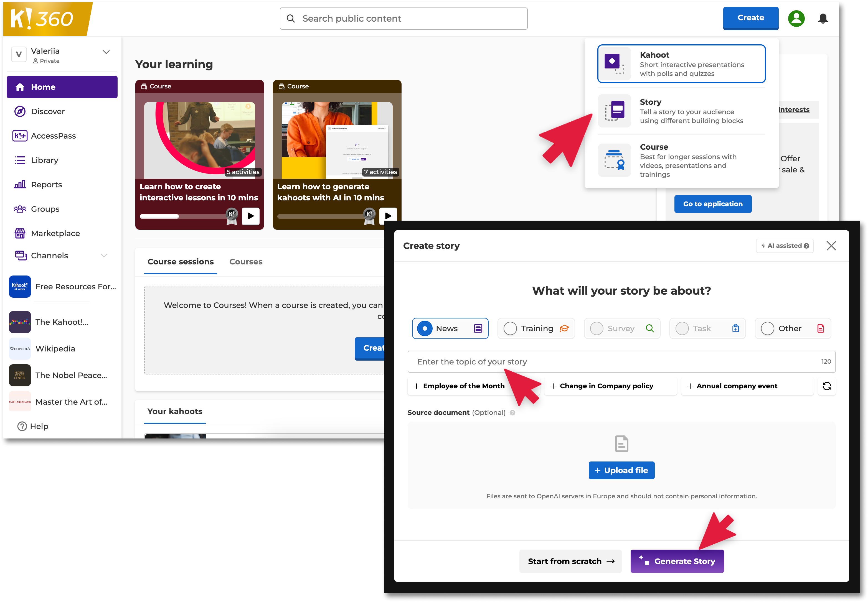Click the Course certificate icon in Create menu
868x602 pixels.
click(614, 160)
